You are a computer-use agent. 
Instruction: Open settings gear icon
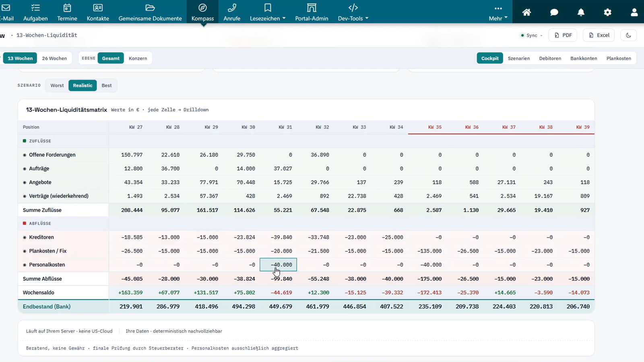[607, 12]
